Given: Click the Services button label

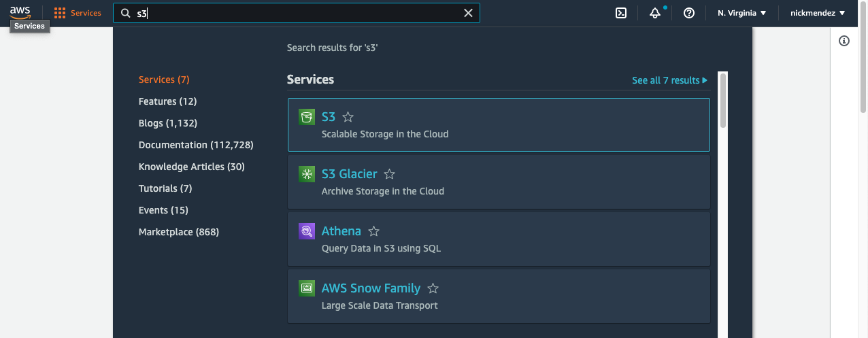Looking at the screenshot, I should click(86, 13).
